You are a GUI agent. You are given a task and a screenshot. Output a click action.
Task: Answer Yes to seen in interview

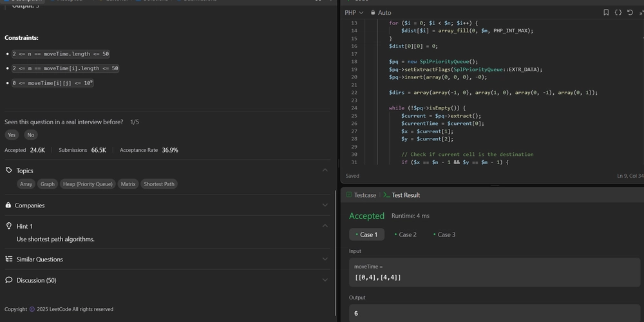point(12,135)
